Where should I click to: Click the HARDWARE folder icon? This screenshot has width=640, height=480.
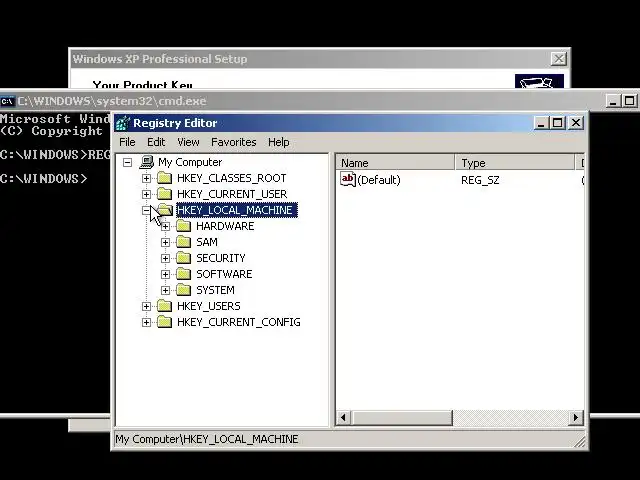184,226
